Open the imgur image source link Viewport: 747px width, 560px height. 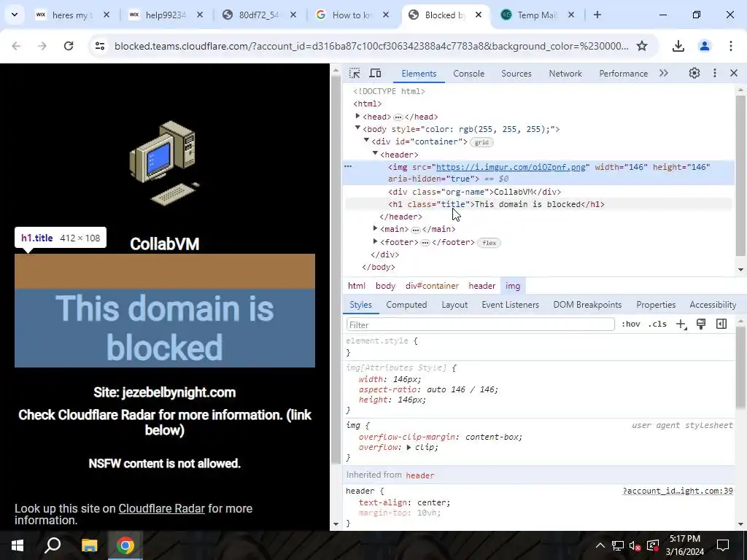tap(511, 167)
